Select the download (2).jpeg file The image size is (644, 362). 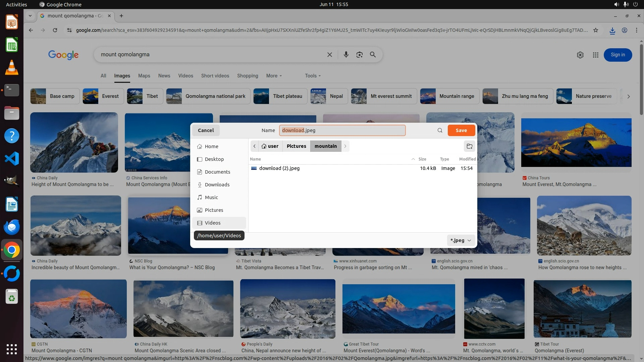(279, 168)
